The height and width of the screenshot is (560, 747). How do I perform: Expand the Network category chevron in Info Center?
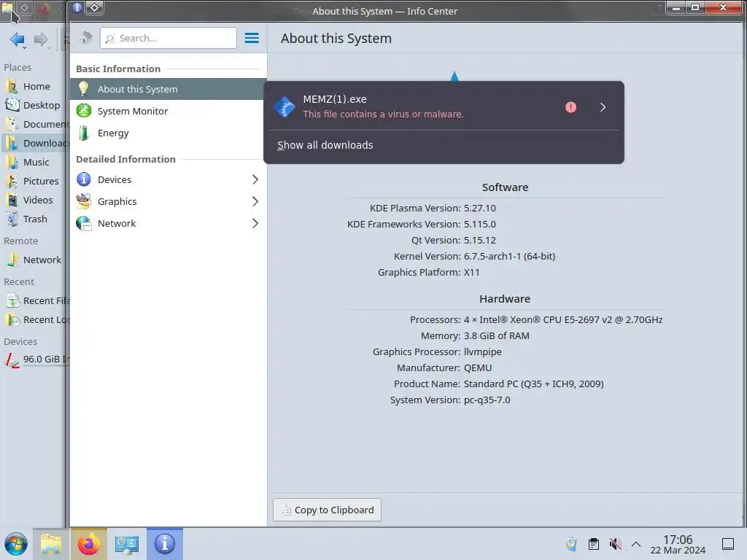pyautogui.click(x=255, y=223)
